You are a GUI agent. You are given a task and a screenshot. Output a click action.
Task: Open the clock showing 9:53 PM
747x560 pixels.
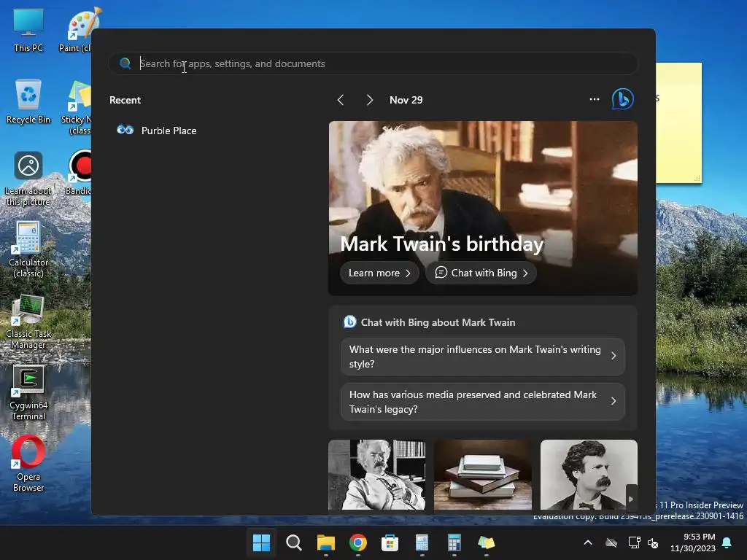(693, 542)
